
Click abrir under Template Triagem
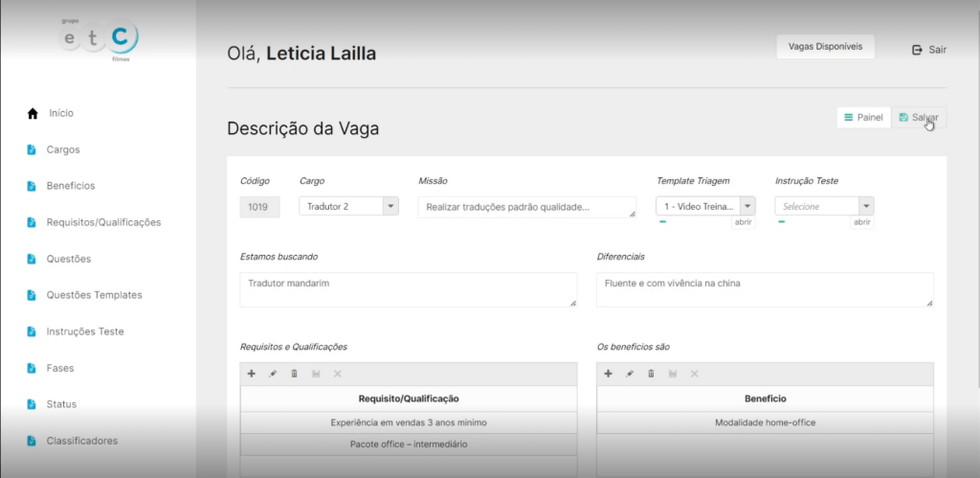[x=744, y=222]
